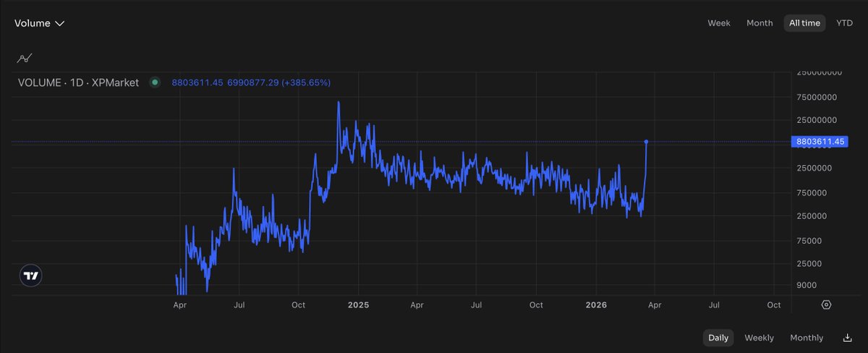Image resolution: width=868 pixels, height=353 pixels.
Task: Click the 2025 label on time axis
Action: pos(358,305)
